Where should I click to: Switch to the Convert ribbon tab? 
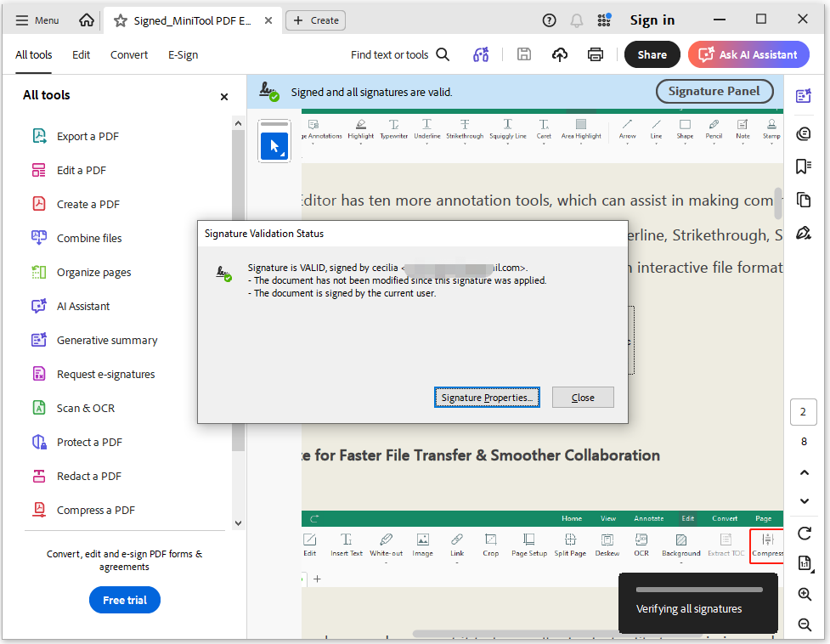pos(129,54)
